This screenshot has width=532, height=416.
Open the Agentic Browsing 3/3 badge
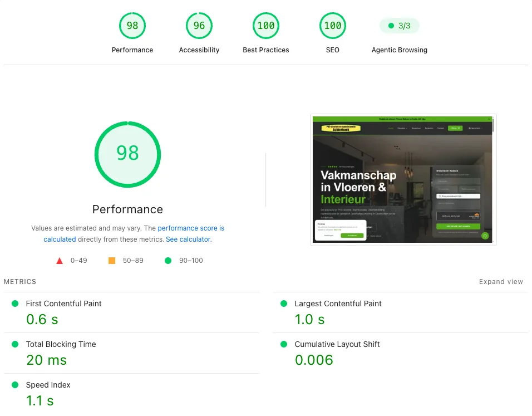400,26
